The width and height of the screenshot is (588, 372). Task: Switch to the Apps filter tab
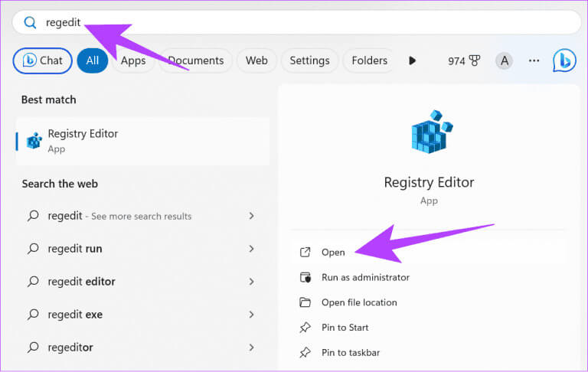pyautogui.click(x=133, y=60)
